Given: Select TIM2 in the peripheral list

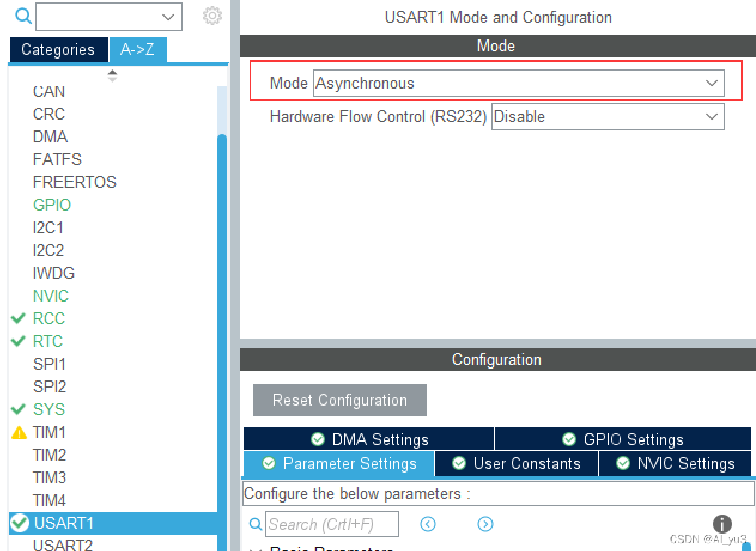Looking at the screenshot, I should click(x=50, y=455).
